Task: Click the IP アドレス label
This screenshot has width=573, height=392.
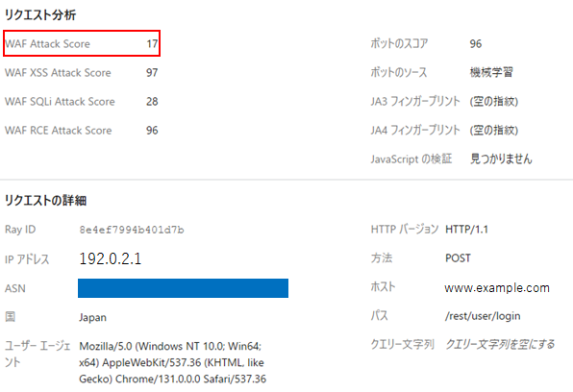Action: [x=27, y=259]
